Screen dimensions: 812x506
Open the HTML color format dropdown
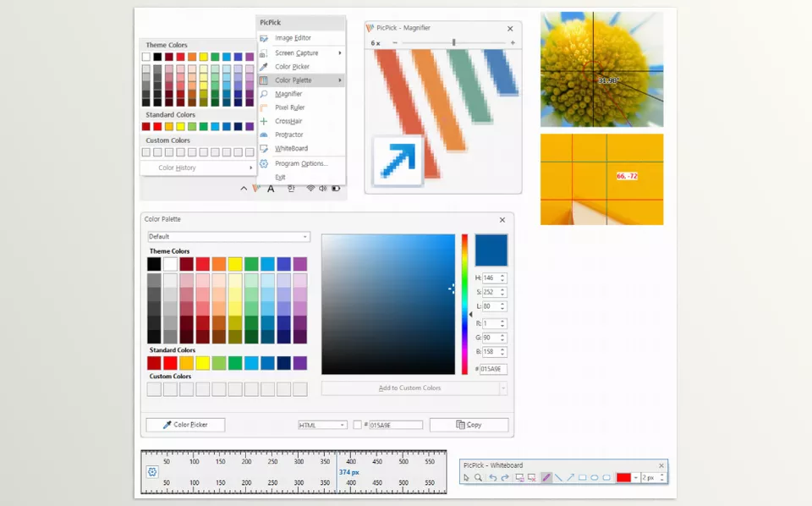[322, 425]
